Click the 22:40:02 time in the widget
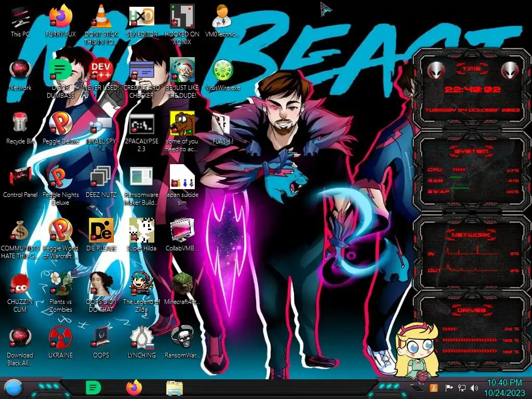This screenshot has width=532, height=399. coord(472,89)
